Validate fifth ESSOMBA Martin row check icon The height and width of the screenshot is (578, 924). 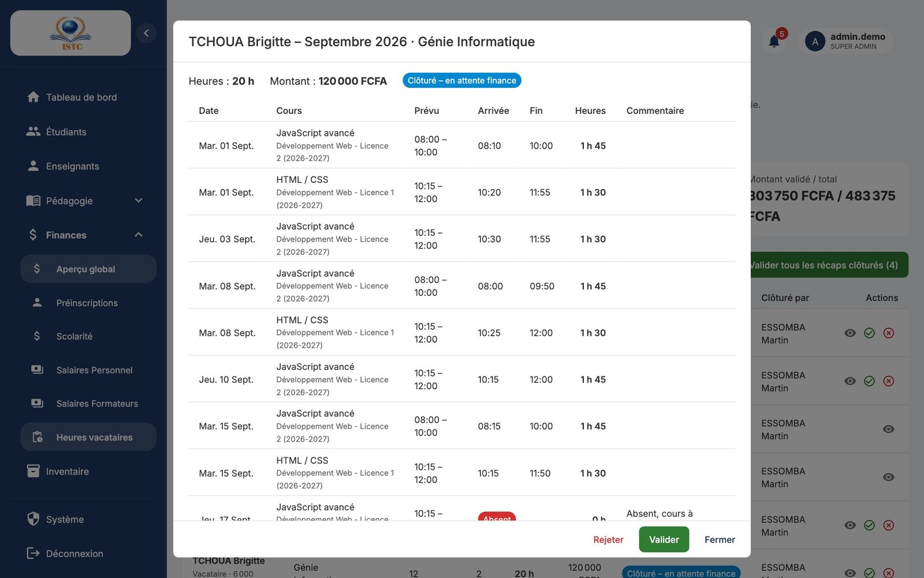(869, 525)
